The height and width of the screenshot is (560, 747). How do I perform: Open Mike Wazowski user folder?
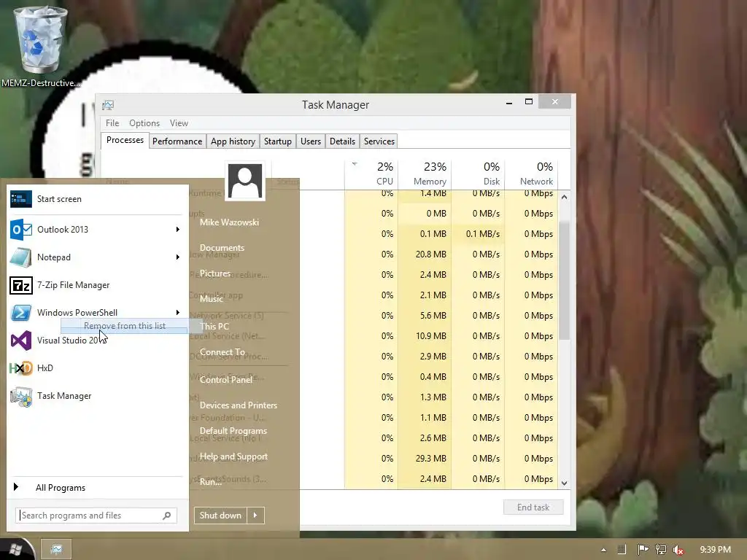pos(229,222)
